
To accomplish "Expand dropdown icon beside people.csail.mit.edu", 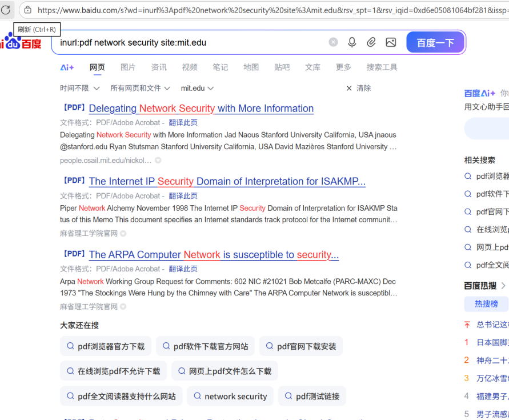I will point(158,160).
